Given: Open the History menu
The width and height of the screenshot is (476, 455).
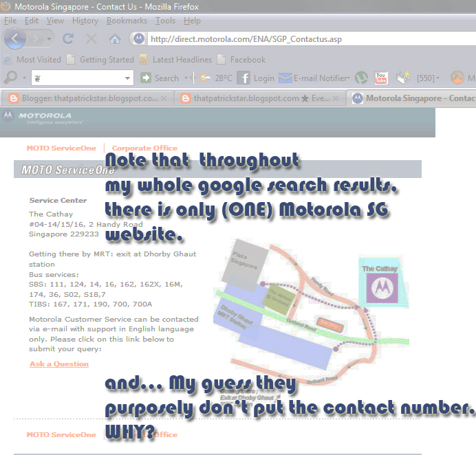Looking at the screenshot, I should 85,21.
